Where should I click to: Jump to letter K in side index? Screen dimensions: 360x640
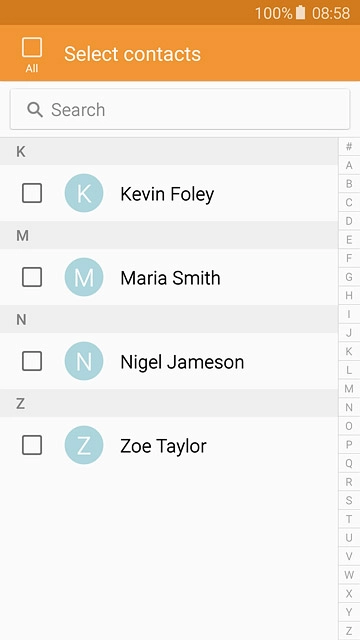pyautogui.click(x=349, y=351)
